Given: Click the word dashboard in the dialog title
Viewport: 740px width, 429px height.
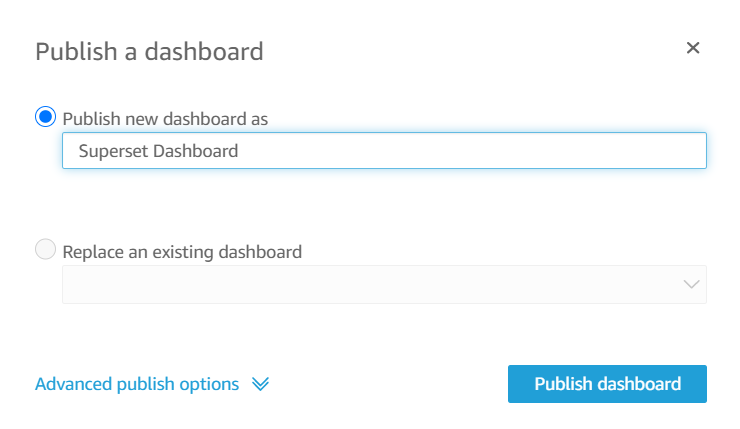Looking at the screenshot, I should (x=207, y=51).
